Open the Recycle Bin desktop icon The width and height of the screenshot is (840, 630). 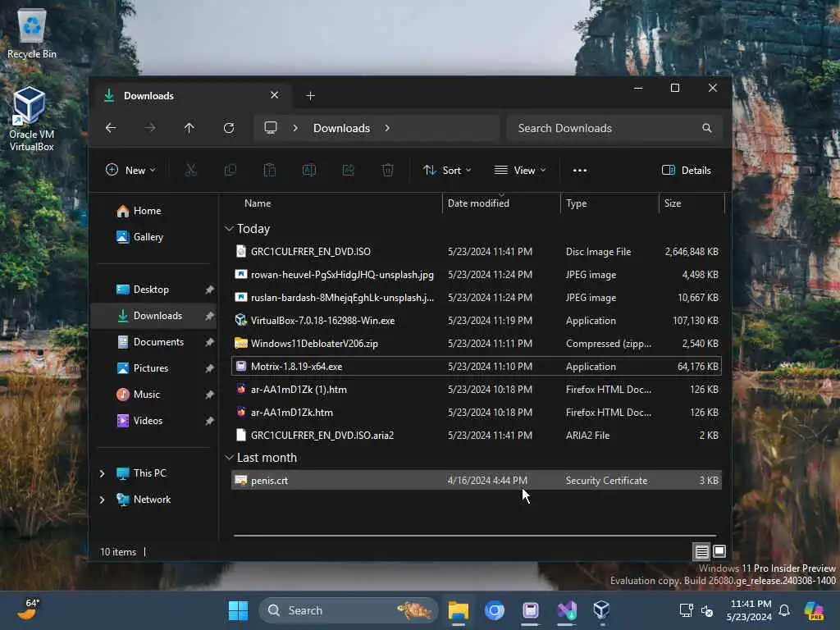(32, 34)
